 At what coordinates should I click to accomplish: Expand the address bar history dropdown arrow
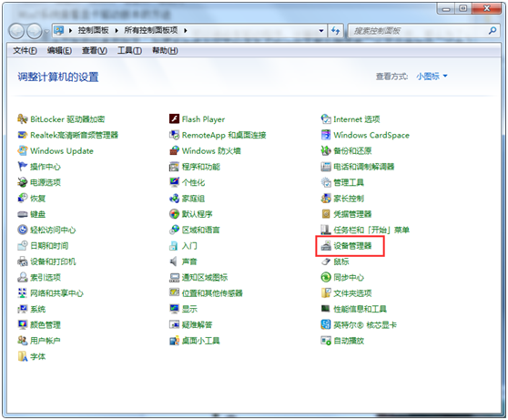(320, 31)
